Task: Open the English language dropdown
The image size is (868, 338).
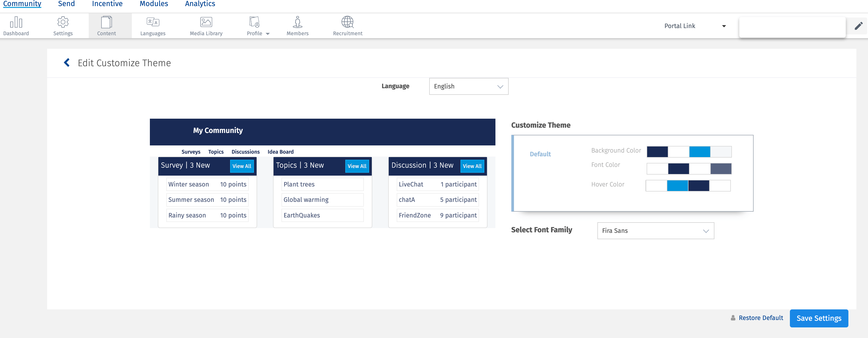Action: tap(468, 86)
